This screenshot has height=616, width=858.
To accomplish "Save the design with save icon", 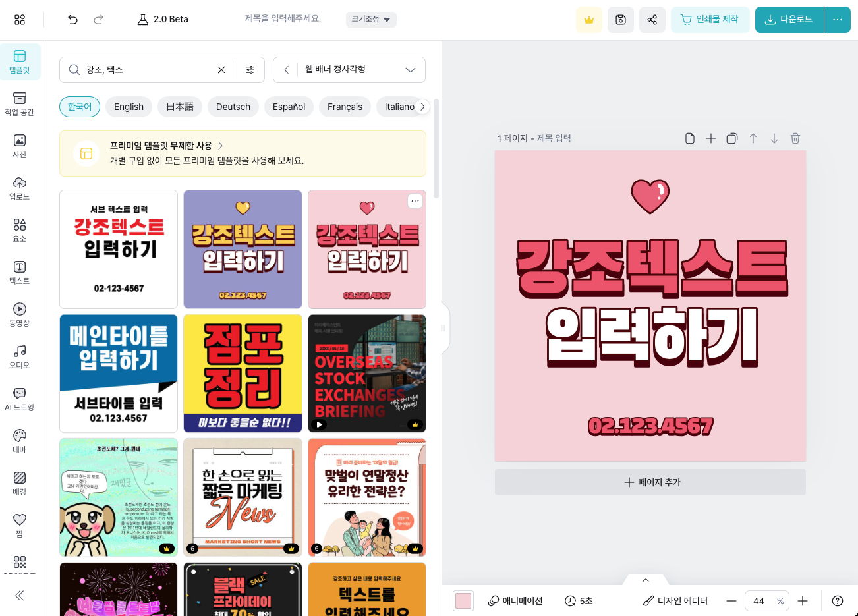I will [x=621, y=20].
